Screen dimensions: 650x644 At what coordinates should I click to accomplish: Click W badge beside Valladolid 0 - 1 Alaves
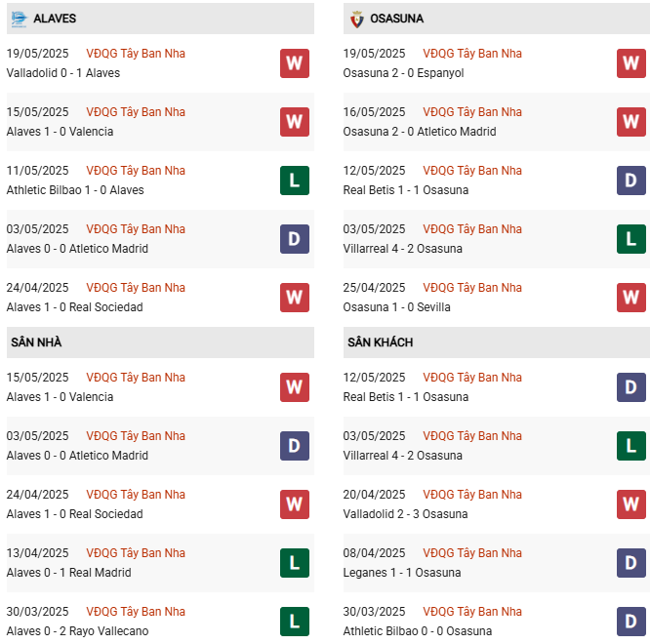295,63
